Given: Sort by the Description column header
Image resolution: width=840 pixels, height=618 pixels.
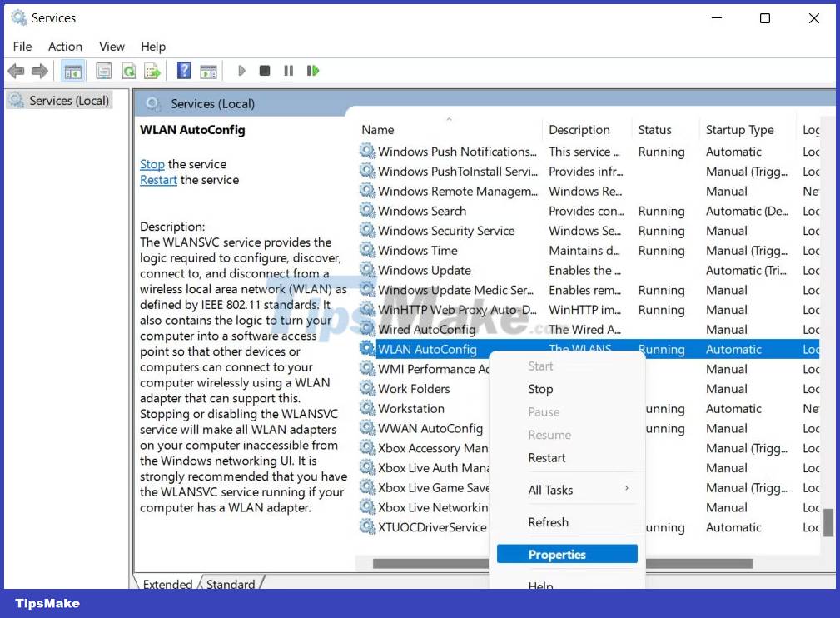Looking at the screenshot, I should (587, 130).
